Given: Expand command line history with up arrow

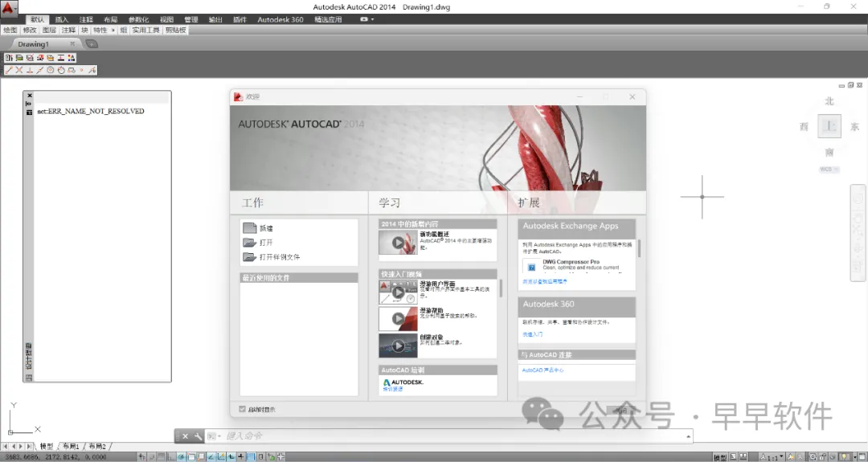Looking at the screenshot, I should point(688,436).
